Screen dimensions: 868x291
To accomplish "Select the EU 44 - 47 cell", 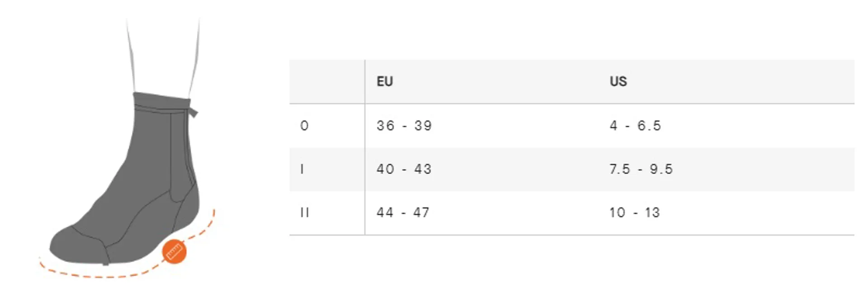I will point(403,213).
